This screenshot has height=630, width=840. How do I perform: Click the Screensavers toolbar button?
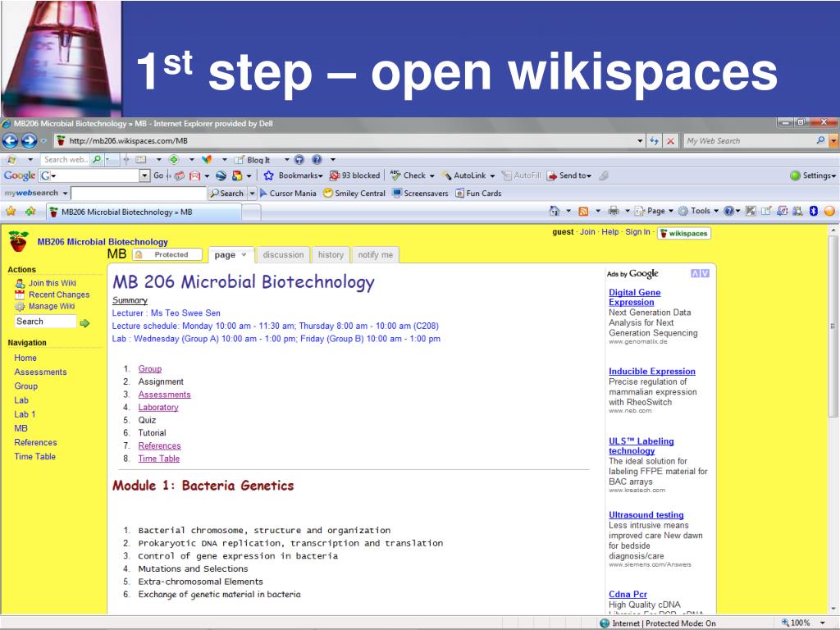point(421,194)
